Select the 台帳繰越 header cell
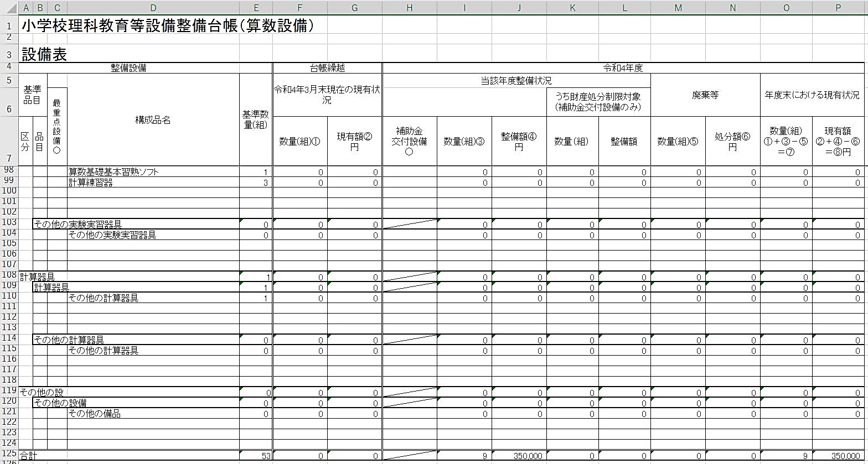Viewport: 868px width, 464px height. click(x=327, y=68)
